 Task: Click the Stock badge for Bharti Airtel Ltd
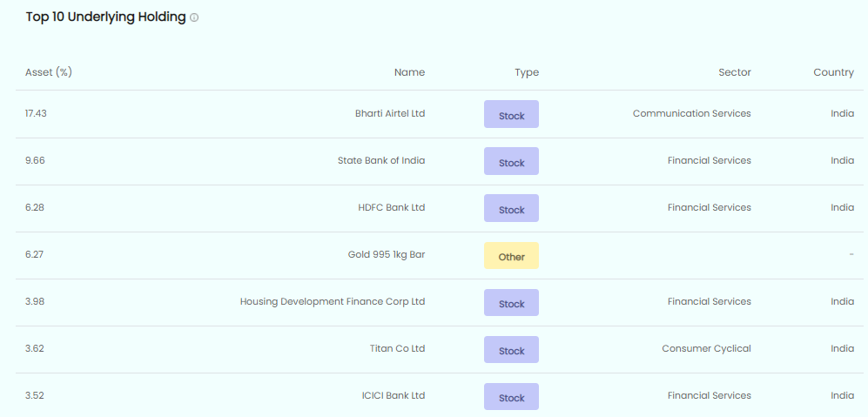click(x=511, y=115)
